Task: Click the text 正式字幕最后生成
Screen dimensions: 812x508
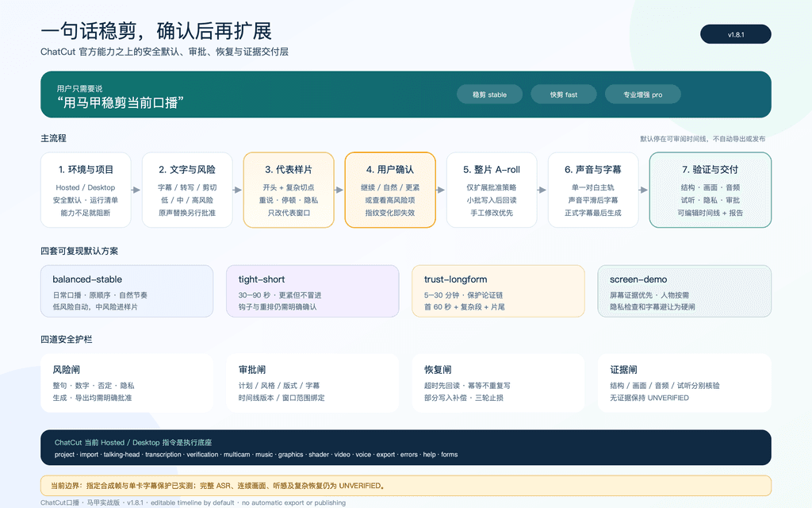Action: click(x=593, y=213)
